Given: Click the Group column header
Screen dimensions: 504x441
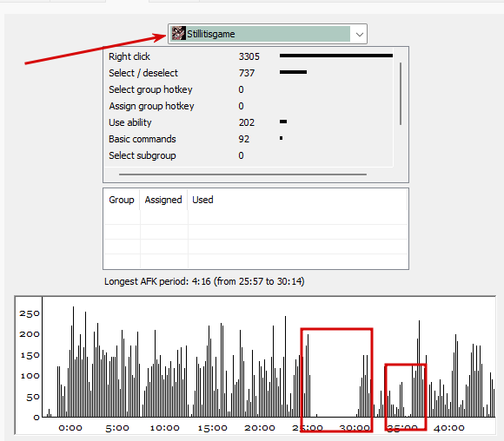Looking at the screenshot, I should click(x=122, y=200).
